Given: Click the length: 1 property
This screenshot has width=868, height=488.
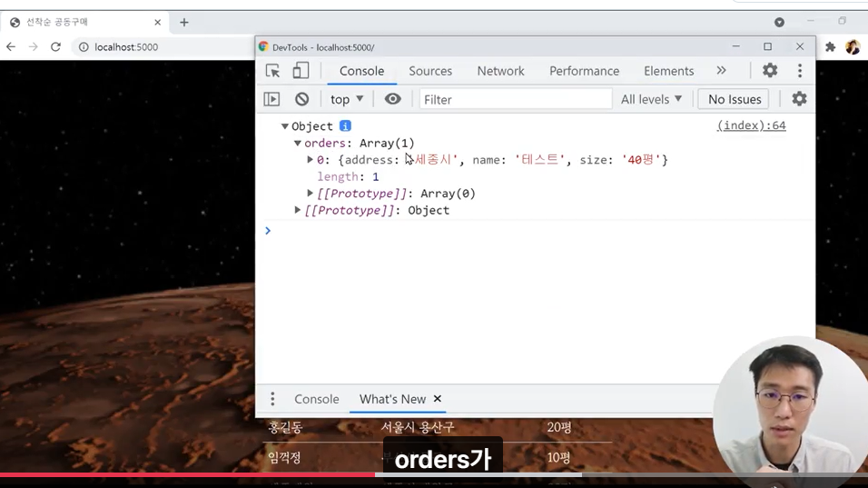Looking at the screenshot, I should pyautogui.click(x=348, y=176).
